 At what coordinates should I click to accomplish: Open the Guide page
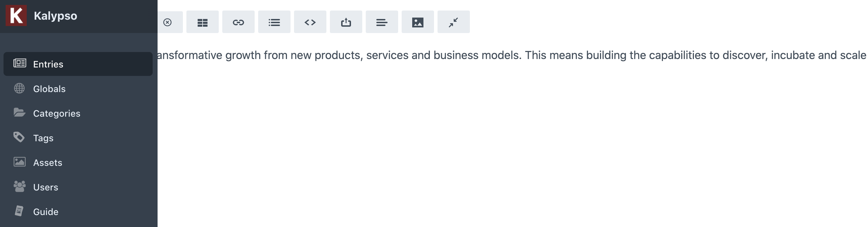point(46,212)
